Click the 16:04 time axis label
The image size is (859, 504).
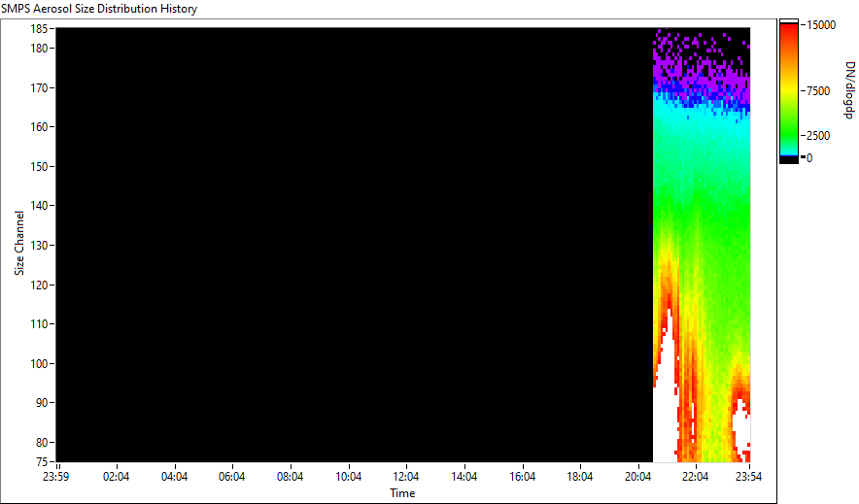[522, 477]
